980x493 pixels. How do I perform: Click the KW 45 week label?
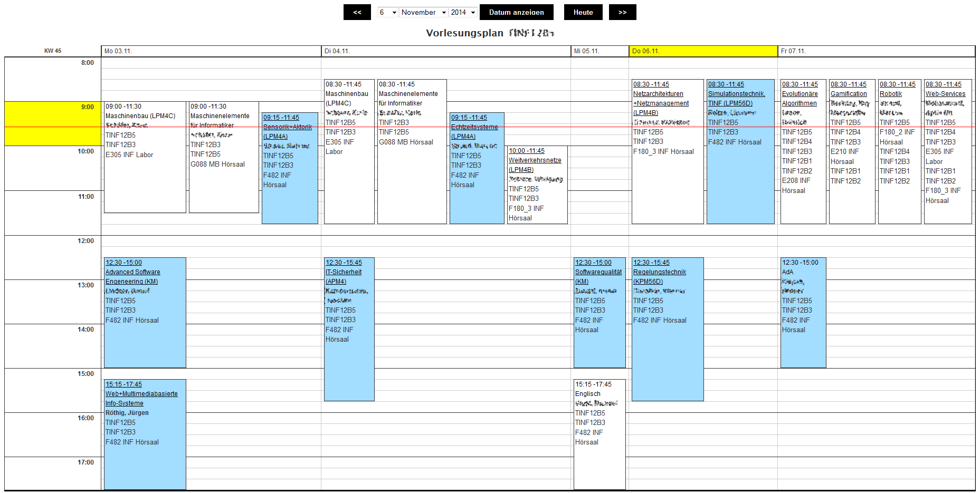[x=53, y=51]
